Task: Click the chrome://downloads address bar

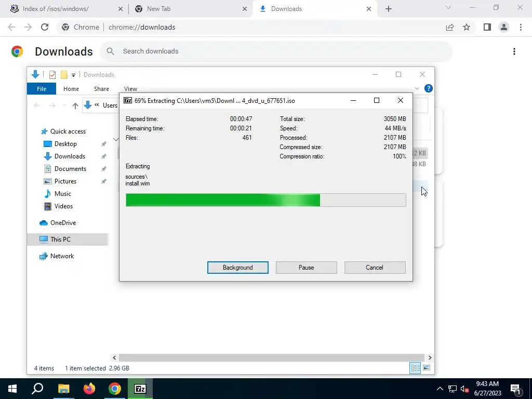Action: tap(251, 27)
